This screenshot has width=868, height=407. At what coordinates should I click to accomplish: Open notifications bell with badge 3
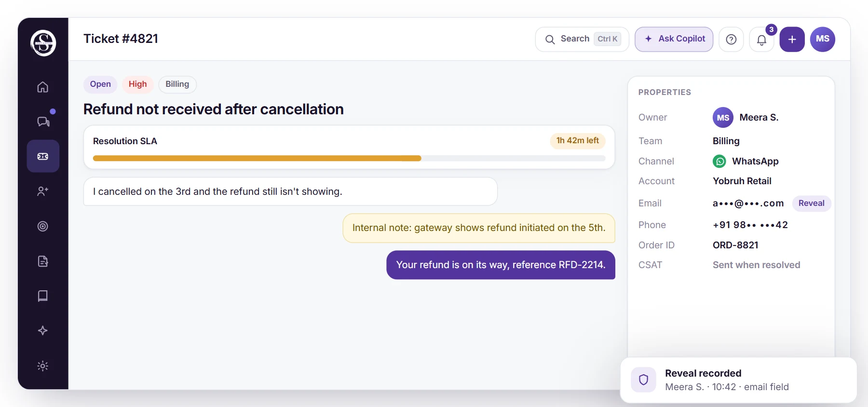761,40
